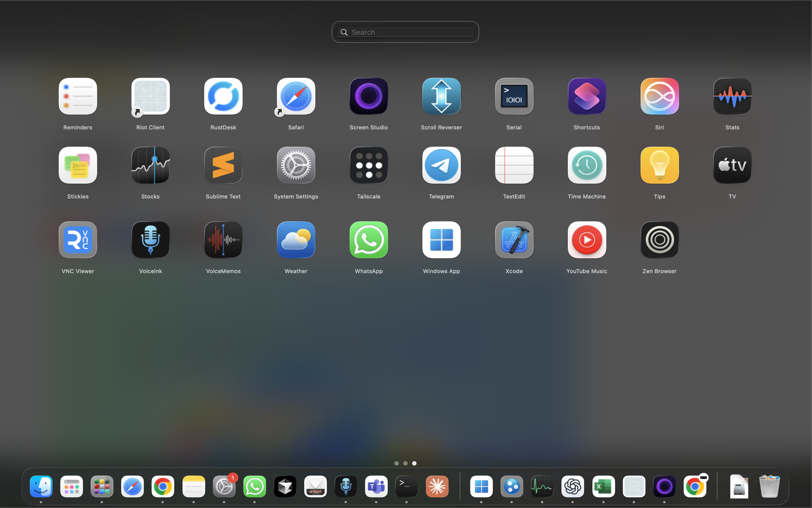
Task: Click Windows App icon in the Dock
Action: click(x=482, y=487)
